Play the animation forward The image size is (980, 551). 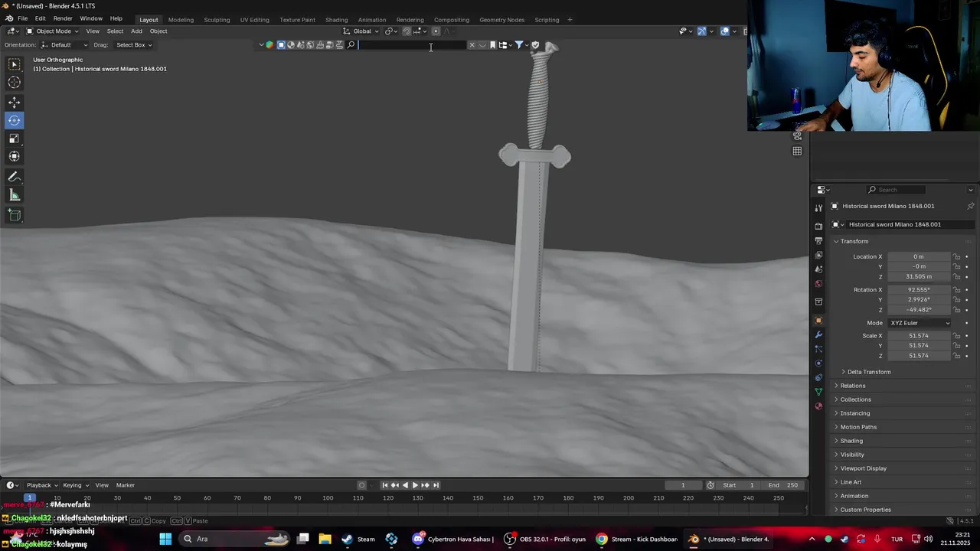415,485
